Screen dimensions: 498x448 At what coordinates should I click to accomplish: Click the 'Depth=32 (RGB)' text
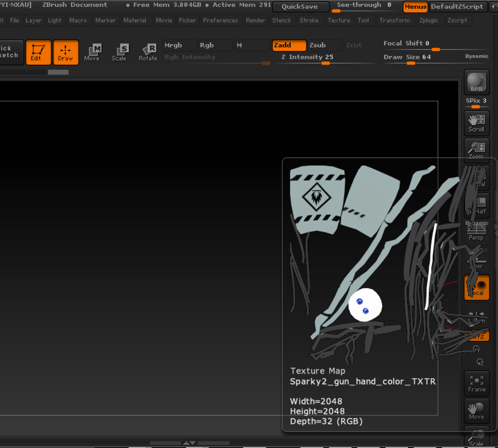click(327, 421)
